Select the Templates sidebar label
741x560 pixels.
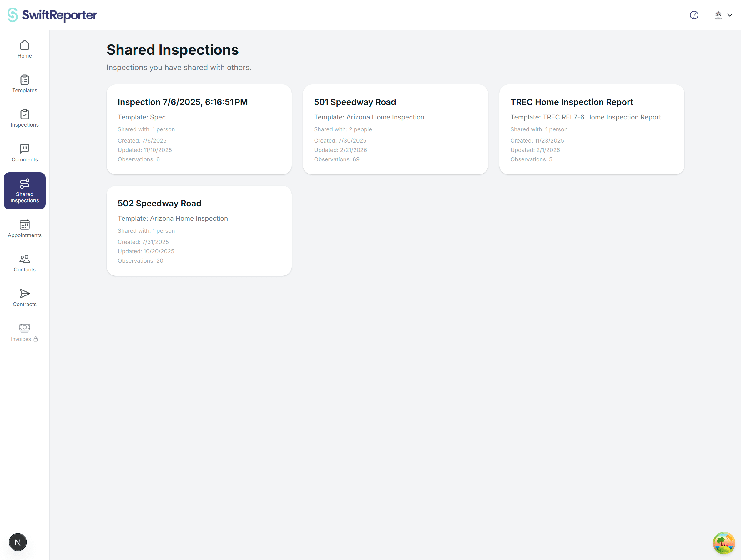pos(25,90)
